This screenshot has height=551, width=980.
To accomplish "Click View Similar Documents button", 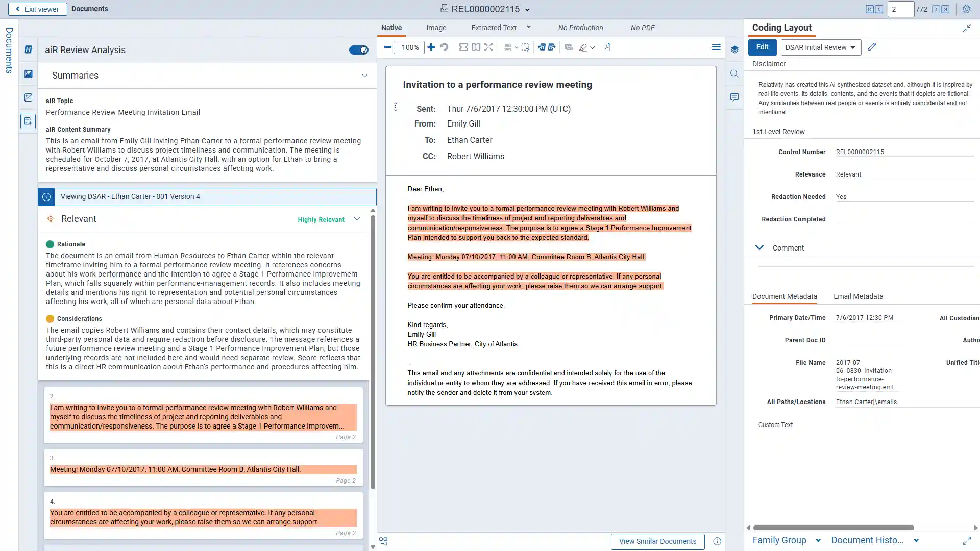I will coord(657,541).
